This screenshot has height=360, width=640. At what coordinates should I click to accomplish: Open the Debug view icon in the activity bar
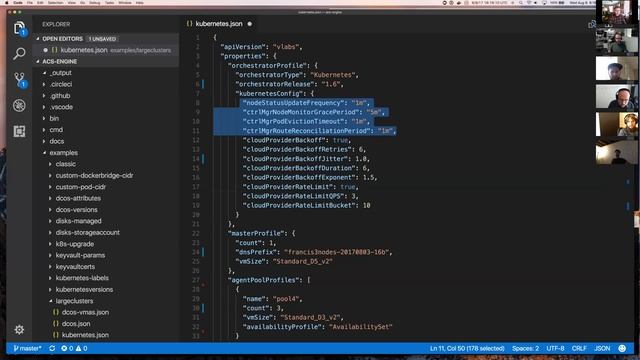[19, 105]
